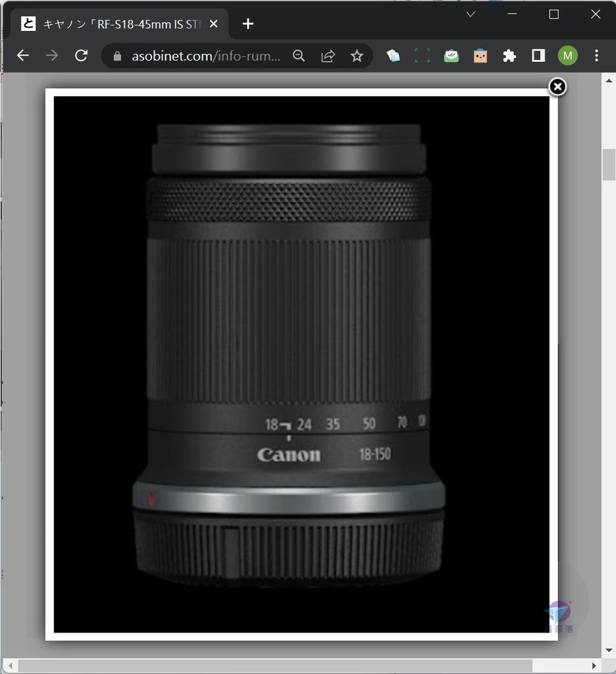Minimize the browser window
Image resolution: width=616 pixels, height=674 pixels.
(512, 14)
